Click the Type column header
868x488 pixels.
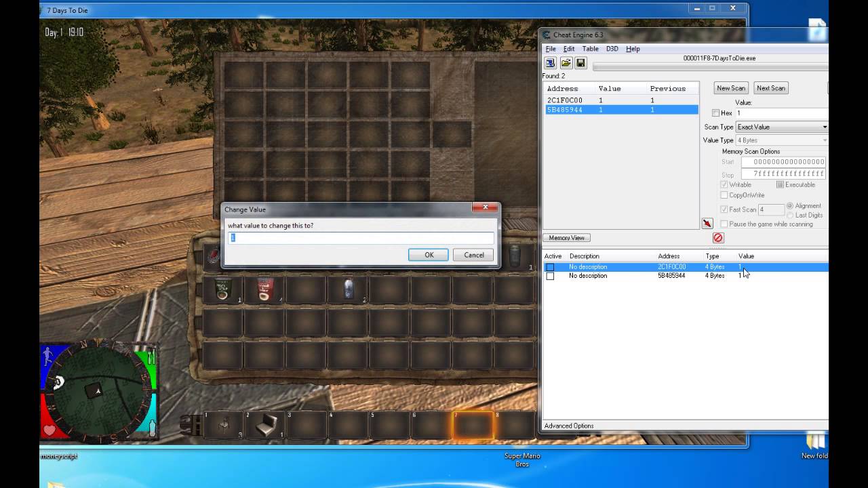(712, 256)
